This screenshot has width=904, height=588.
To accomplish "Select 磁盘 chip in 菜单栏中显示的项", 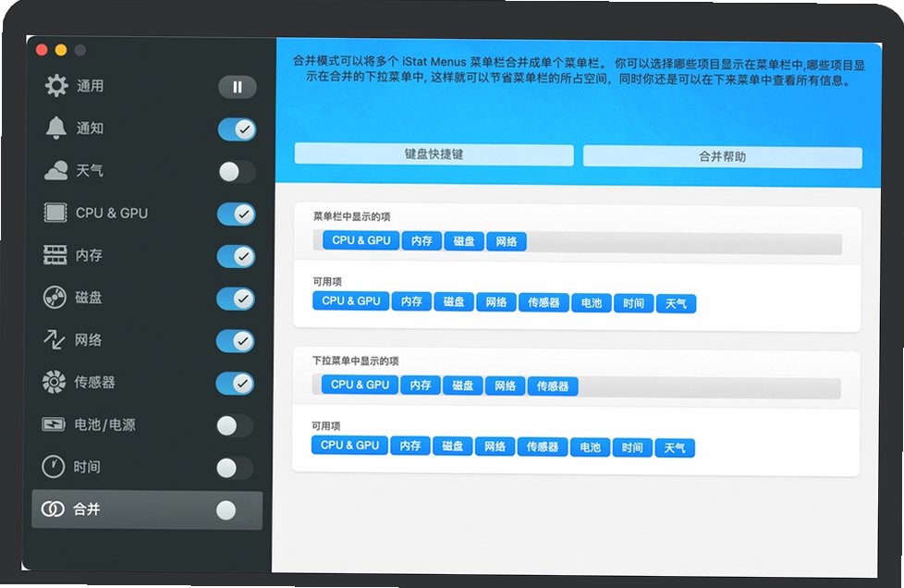I will pos(464,241).
